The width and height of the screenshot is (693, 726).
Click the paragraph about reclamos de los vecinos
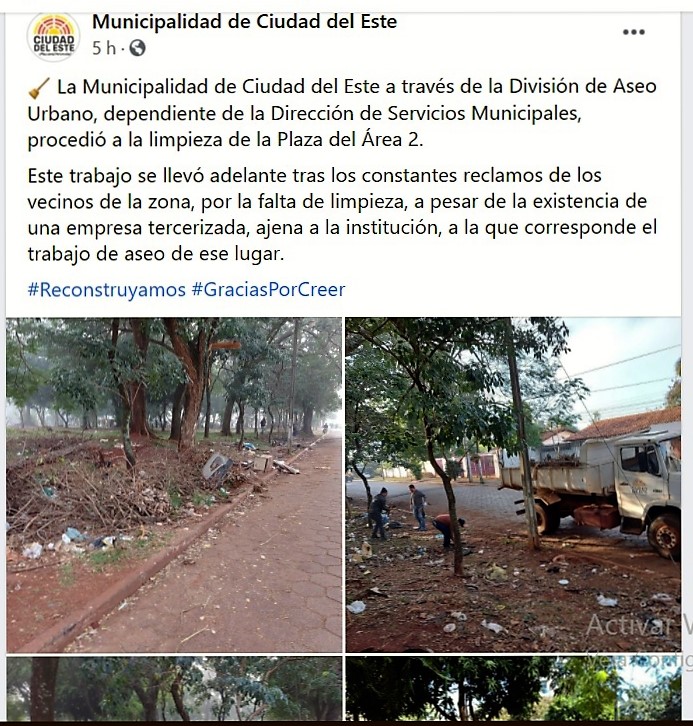point(342,214)
